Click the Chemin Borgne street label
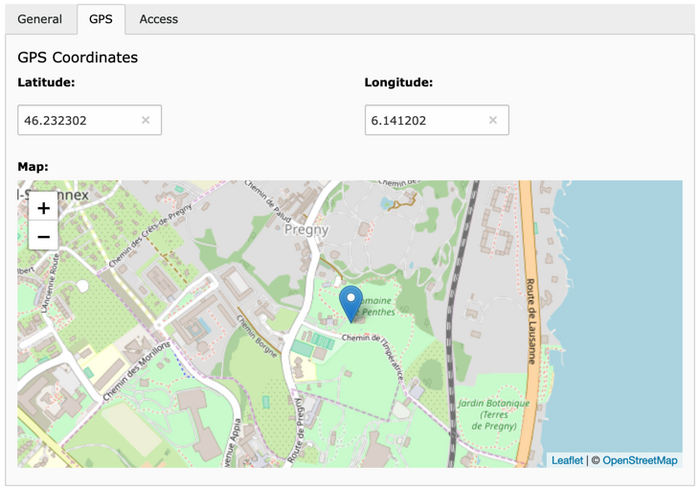Image resolution: width=700 pixels, height=491 pixels. pyautogui.click(x=257, y=337)
